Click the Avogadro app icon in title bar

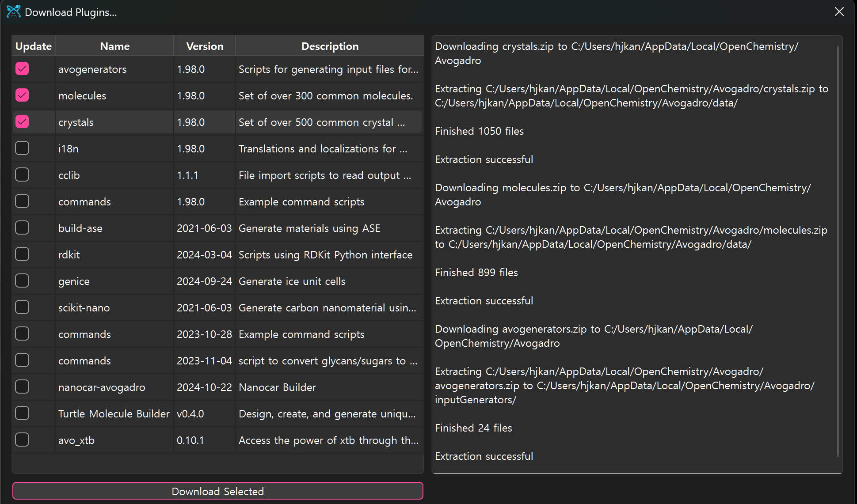14,12
